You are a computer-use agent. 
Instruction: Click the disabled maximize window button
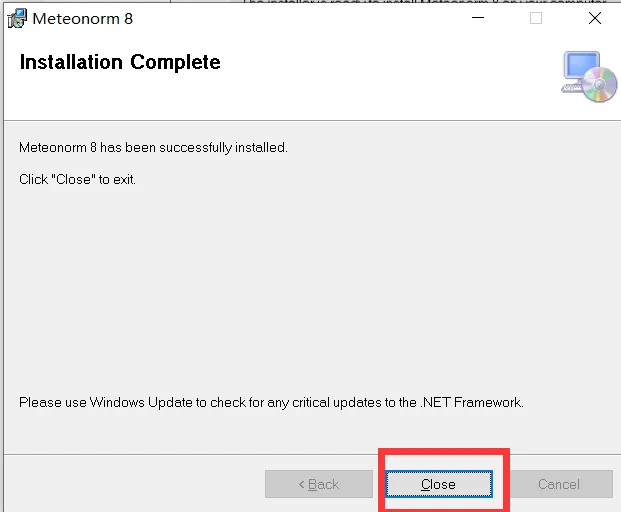tap(536, 18)
